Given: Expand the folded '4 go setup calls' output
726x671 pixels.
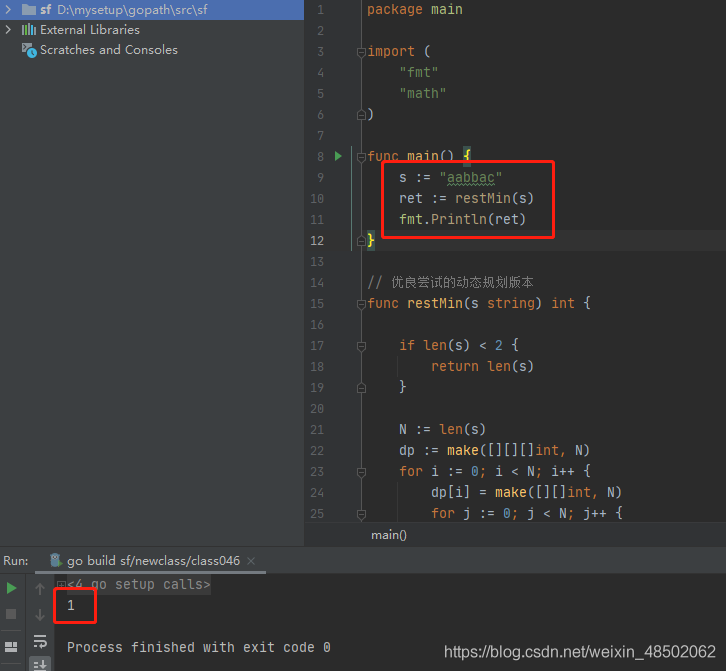Looking at the screenshot, I should 61,585.
